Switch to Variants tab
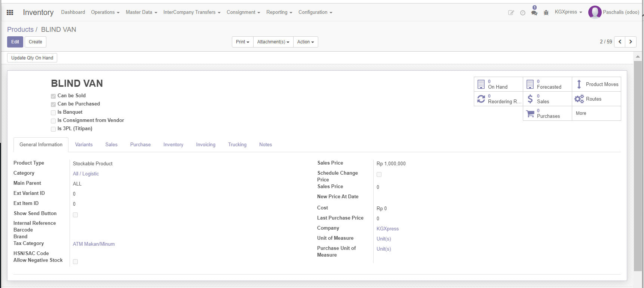Screen dimensions: 644x288 click(84, 145)
